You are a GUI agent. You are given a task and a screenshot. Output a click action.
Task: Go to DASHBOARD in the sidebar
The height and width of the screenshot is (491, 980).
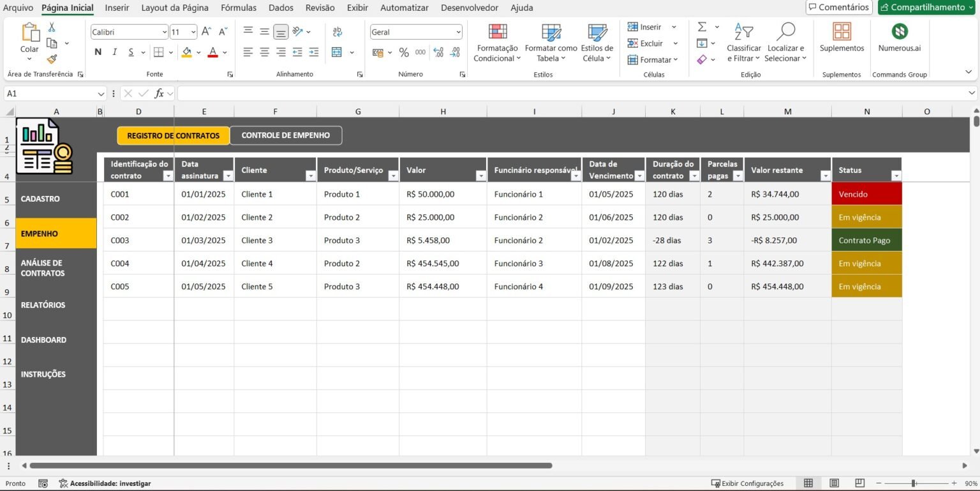coord(43,340)
